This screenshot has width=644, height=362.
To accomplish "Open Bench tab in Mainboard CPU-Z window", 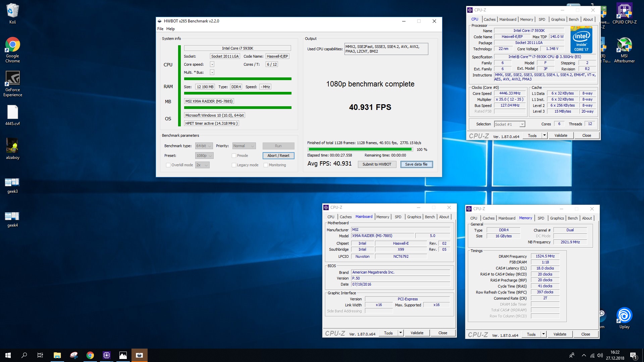I will 430,217.
